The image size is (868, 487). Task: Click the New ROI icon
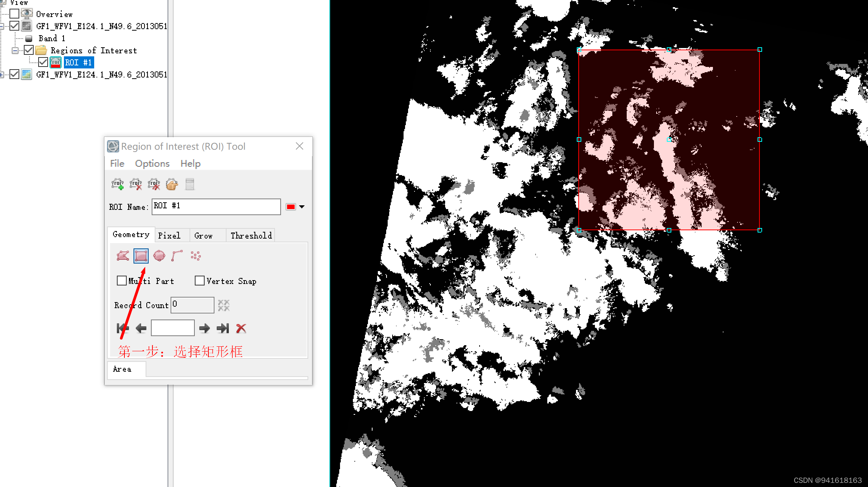coord(118,185)
